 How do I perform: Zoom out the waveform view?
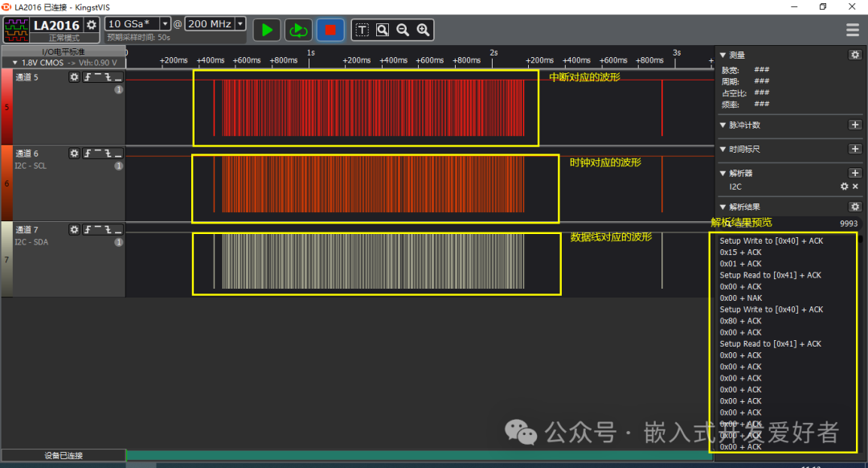(403, 30)
